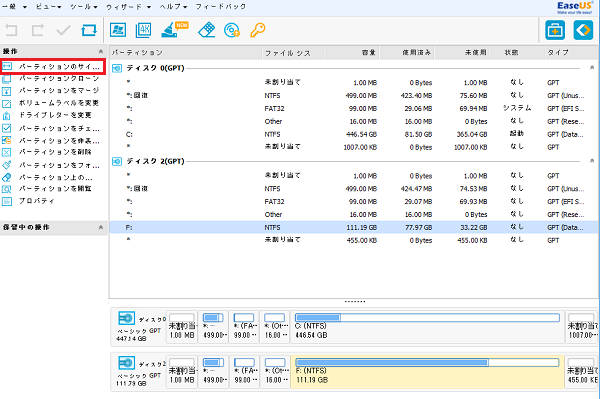
Task: Select the C: NTFS 446.54 GB row
Action: 354,134
